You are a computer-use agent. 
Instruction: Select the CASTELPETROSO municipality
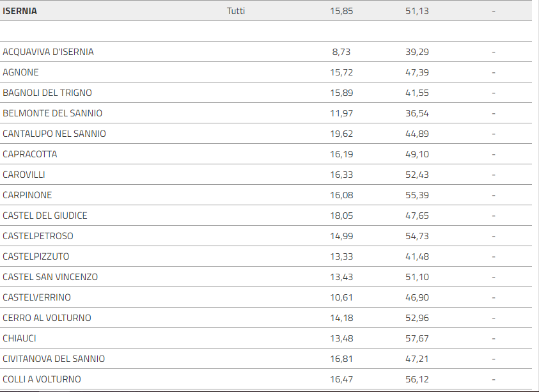point(38,236)
